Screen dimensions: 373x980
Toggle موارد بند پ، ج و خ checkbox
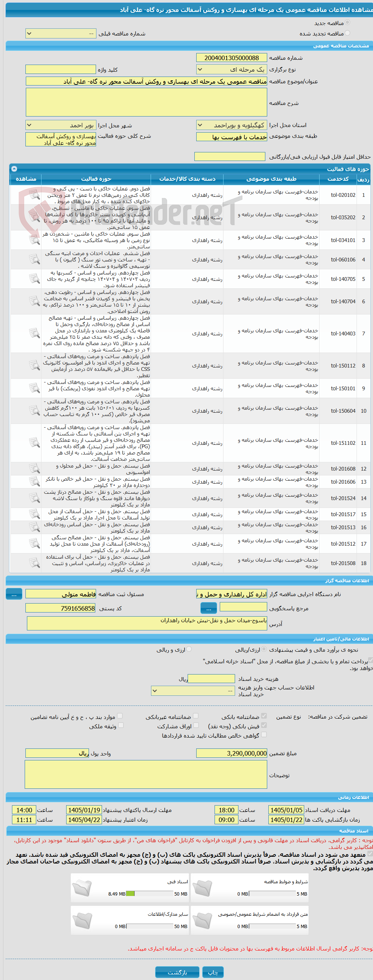(x=120, y=716)
